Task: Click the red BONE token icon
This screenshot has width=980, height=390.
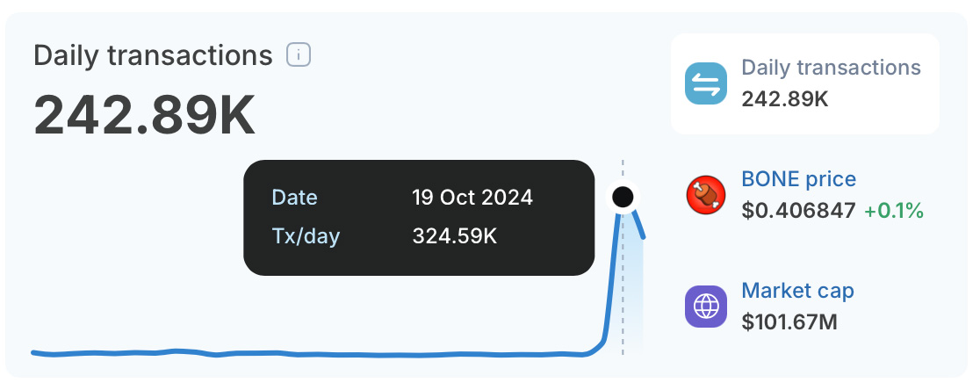Action: [x=706, y=195]
